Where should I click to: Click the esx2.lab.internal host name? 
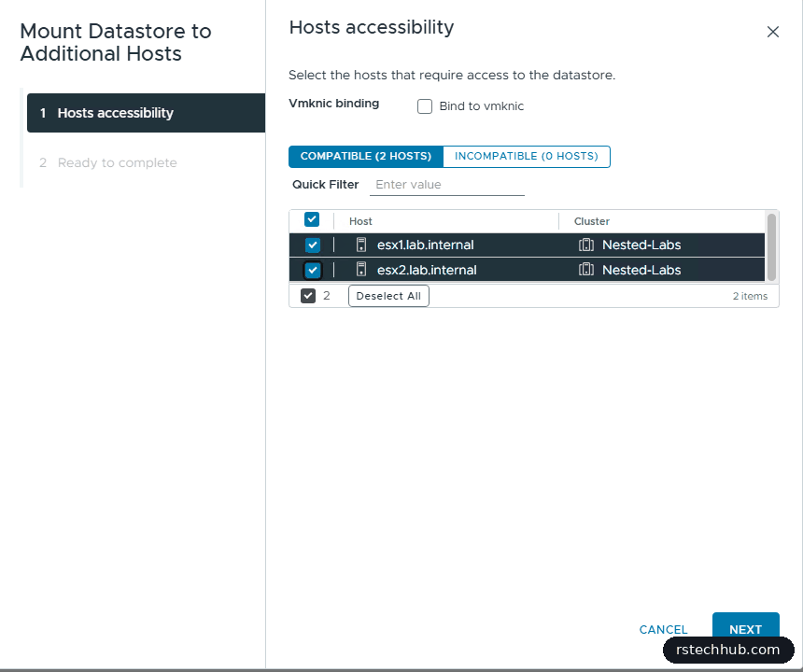click(x=427, y=270)
